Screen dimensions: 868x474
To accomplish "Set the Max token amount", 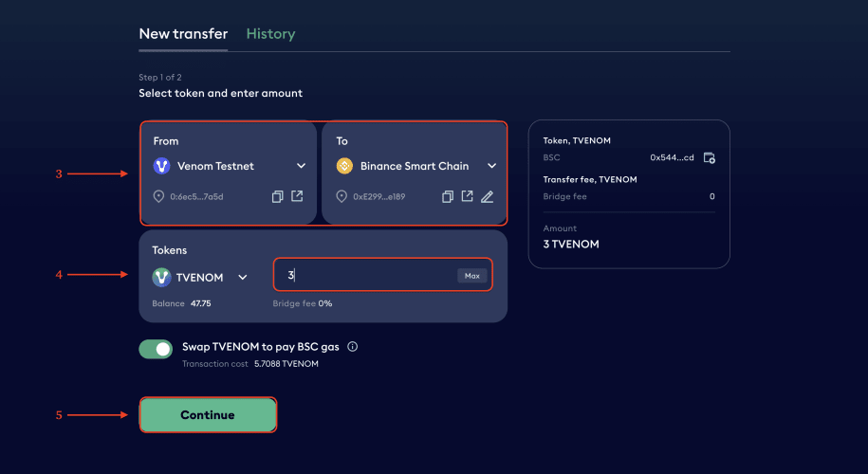I will tap(472, 276).
